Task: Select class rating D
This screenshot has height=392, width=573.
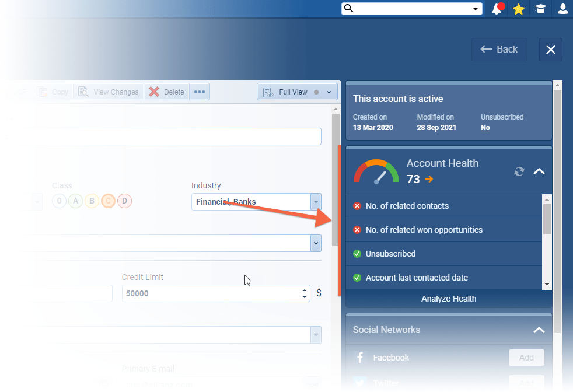Action: pos(124,201)
